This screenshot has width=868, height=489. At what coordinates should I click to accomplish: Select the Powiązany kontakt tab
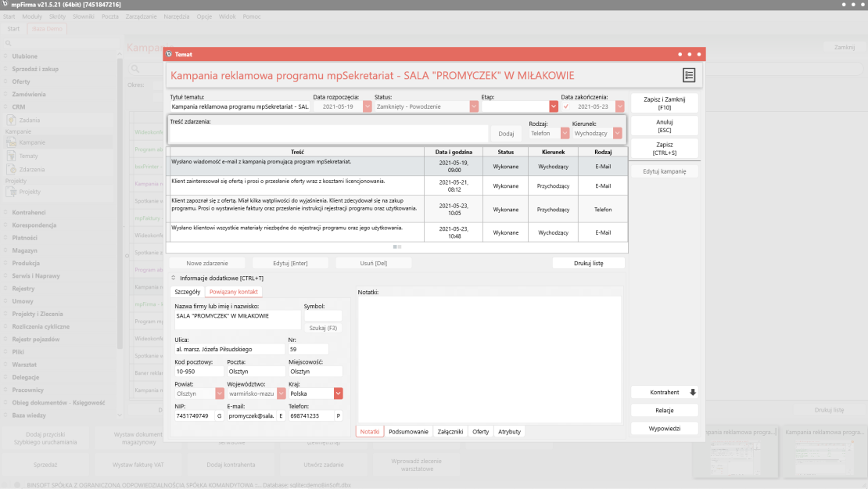[x=234, y=292]
